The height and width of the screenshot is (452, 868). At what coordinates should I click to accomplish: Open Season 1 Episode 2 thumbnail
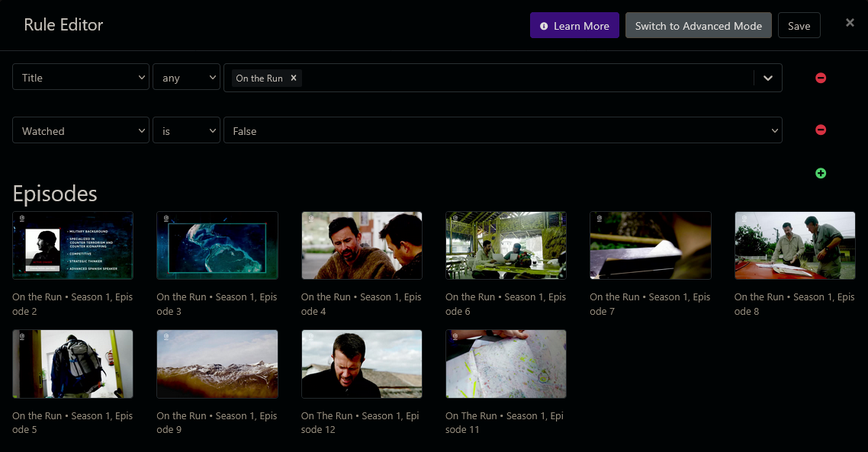[x=73, y=245]
